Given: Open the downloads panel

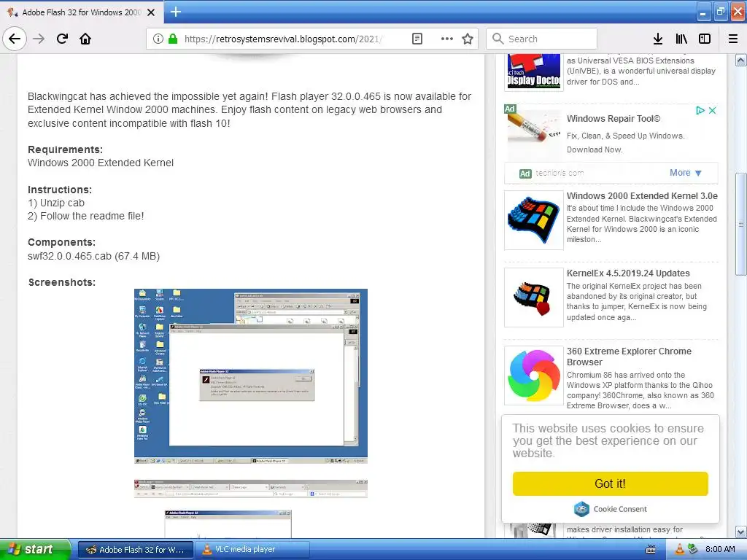Looking at the screenshot, I should point(657,39).
